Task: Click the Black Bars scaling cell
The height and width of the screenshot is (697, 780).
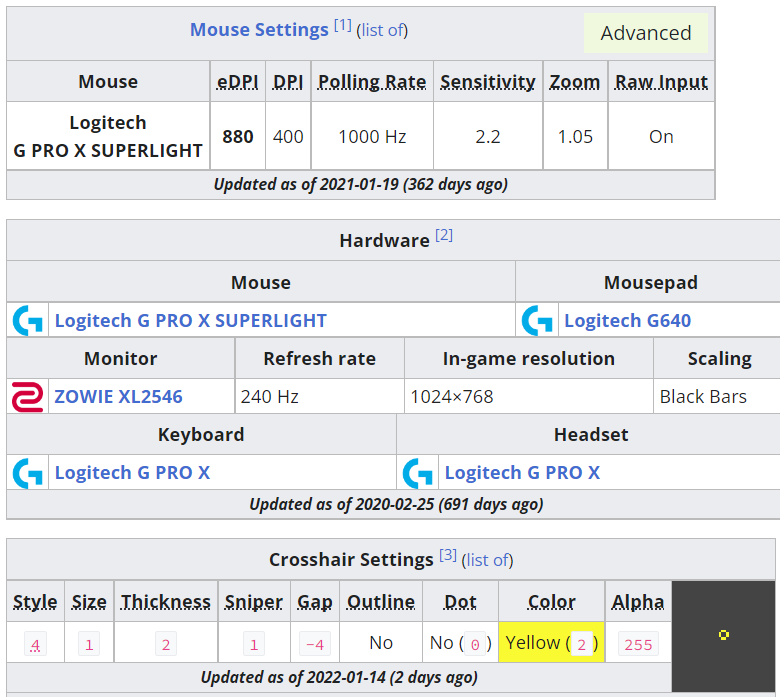Action: pyautogui.click(x=717, y=397)
